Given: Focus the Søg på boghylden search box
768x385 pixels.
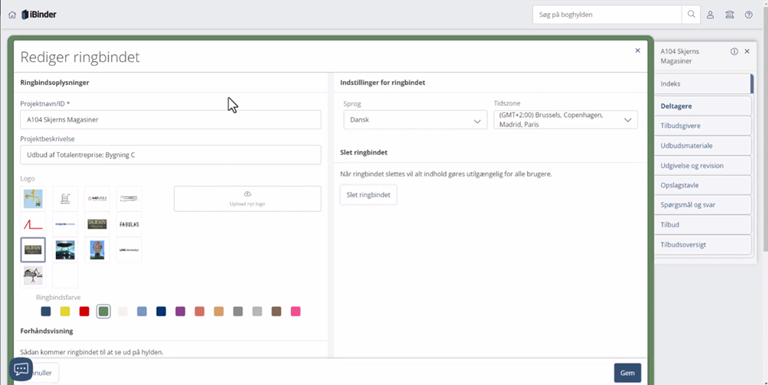Looking at the screenshot, I should click(607, 15).
